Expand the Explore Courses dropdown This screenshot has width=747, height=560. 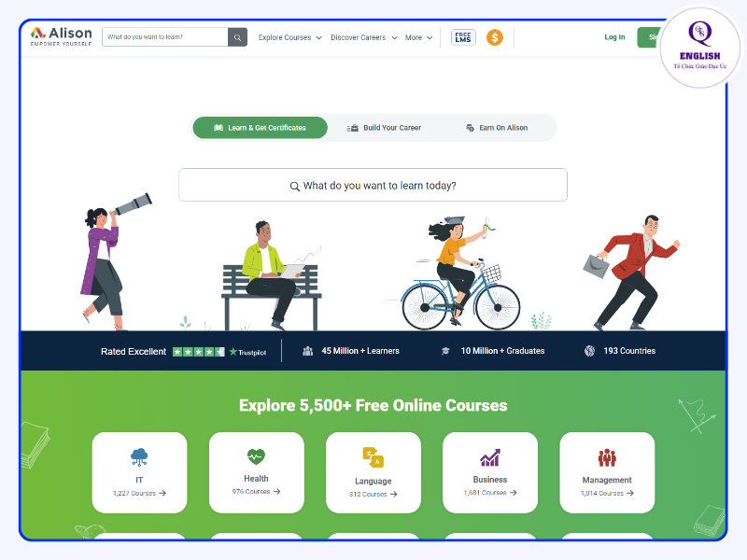coord(289,37)
